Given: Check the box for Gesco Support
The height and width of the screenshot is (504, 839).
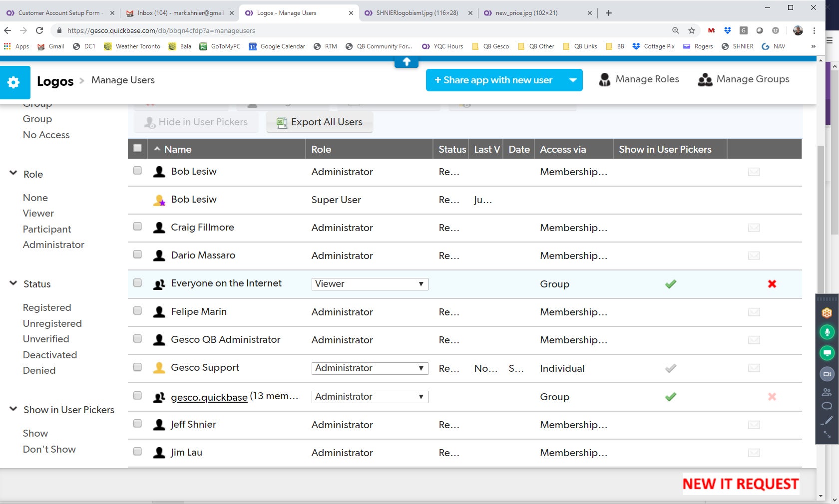Looking at the screenshot, I should point(137,367).
